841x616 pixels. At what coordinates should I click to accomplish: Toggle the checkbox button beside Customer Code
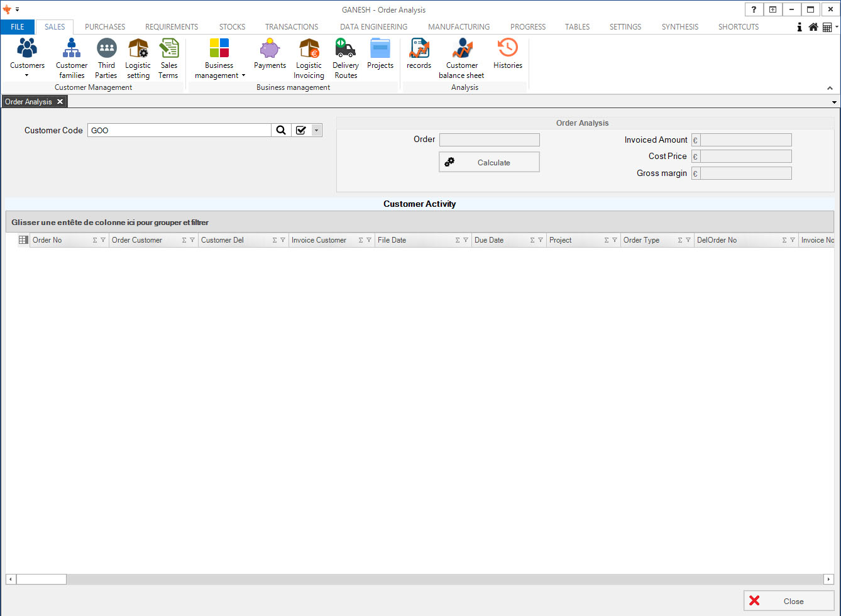point(300,130)
